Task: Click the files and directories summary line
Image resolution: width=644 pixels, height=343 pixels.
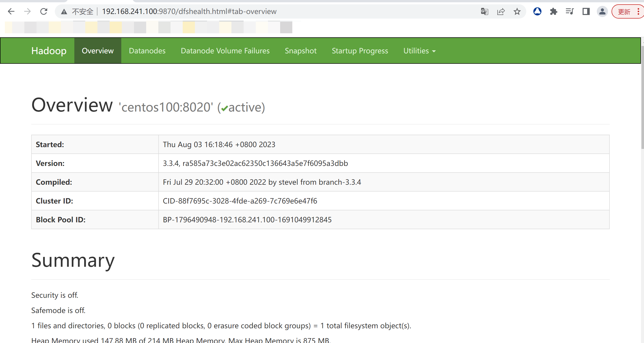Action: tap(221, 326)
